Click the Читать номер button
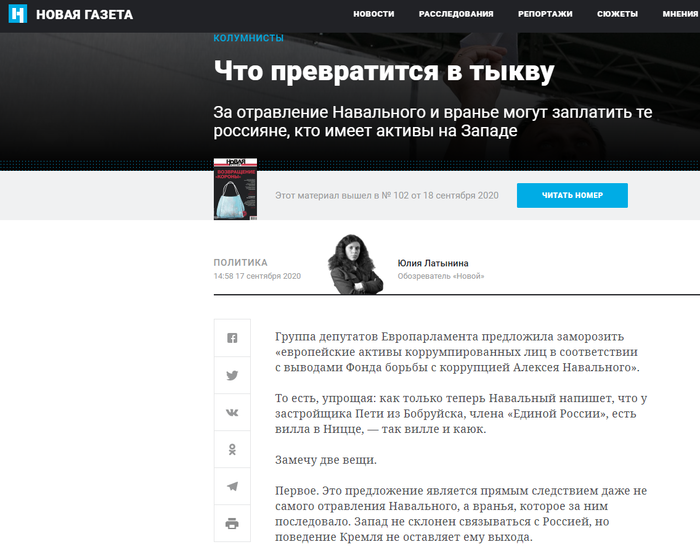The image size is (700, 555). (x=572, y=195)
